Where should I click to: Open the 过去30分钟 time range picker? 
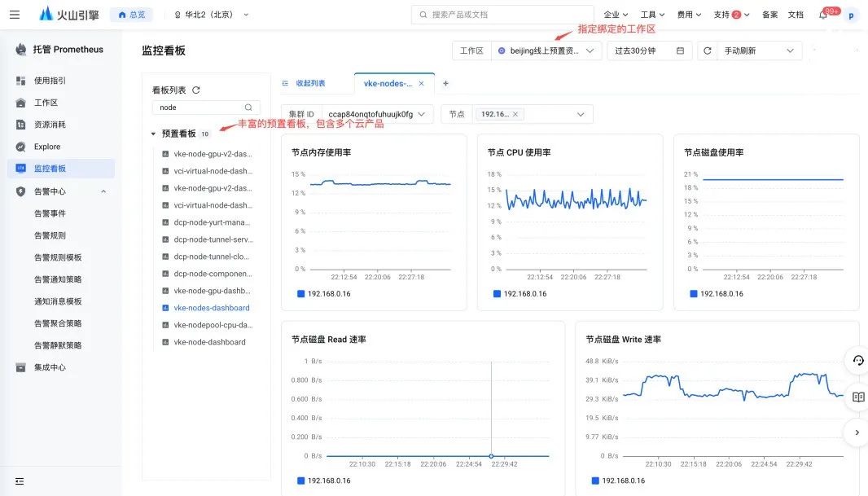[649, 50]
